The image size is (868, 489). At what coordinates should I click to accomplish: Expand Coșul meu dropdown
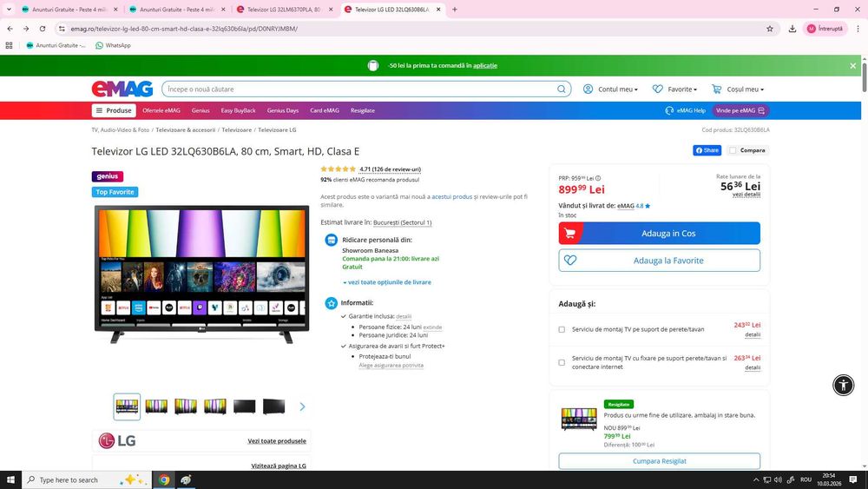click(738, 89)
